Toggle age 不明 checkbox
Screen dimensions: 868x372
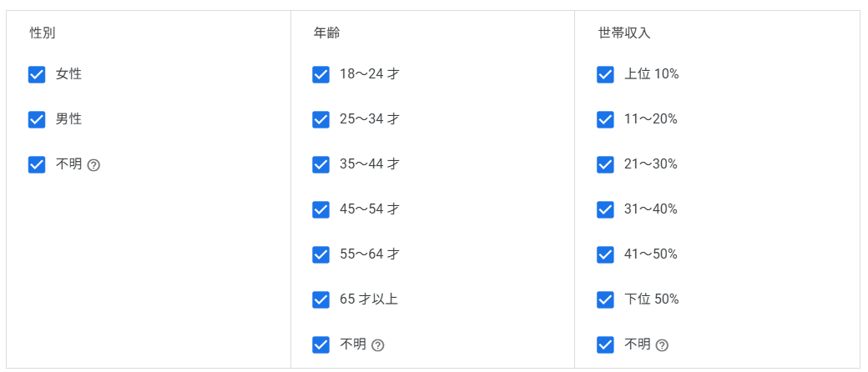(x=321, y=345)
